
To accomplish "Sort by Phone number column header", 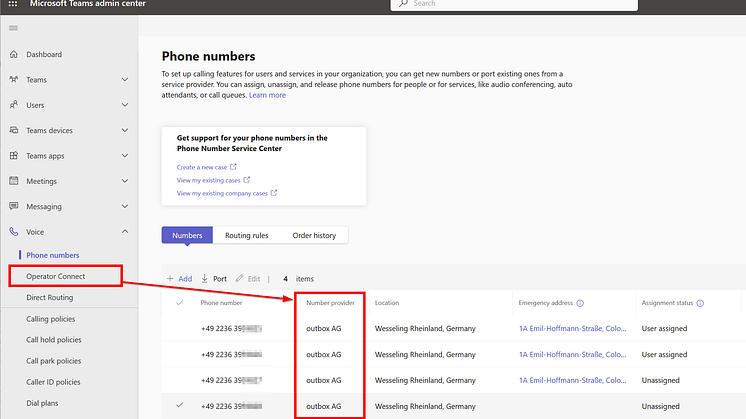I will pos(221,302).
